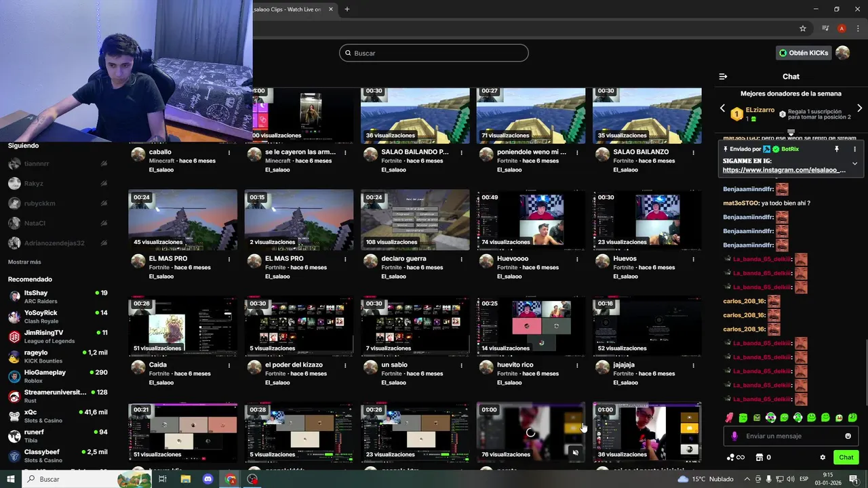
Task: Play the declaro guerra clip thumbnail
Action: coord(415,220)
